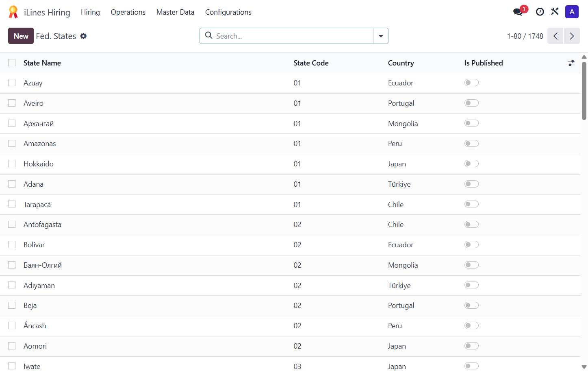
Task: Open the Aomori state record
Action: click(35, 346)
